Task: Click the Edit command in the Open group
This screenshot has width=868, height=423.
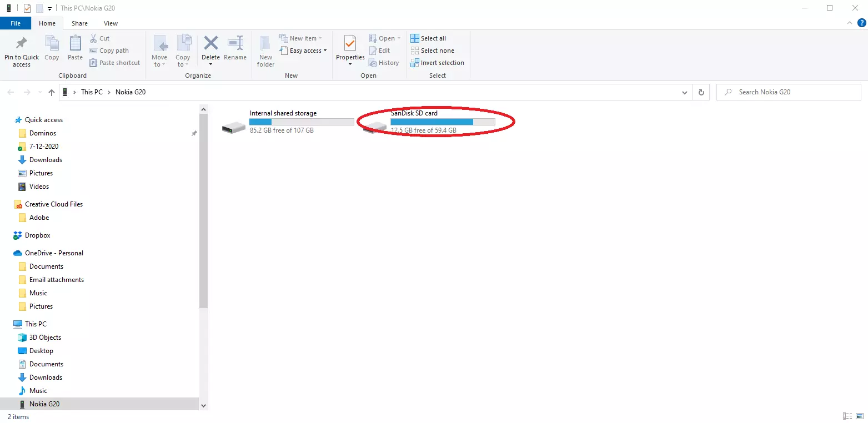Action: tap(380, 51)
